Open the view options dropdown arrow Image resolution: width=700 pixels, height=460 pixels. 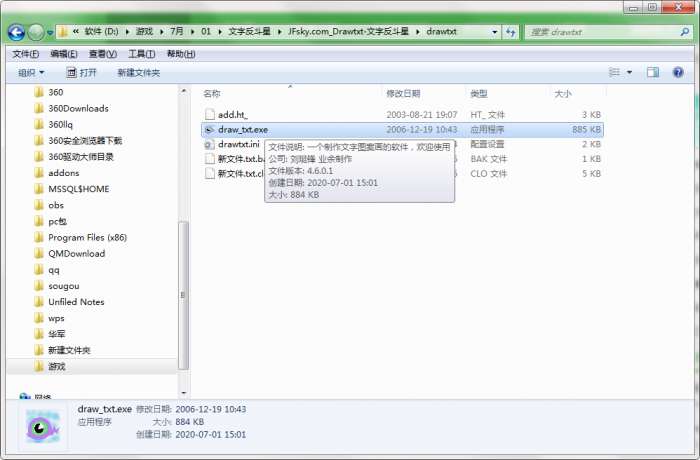(x=629, y=72)
